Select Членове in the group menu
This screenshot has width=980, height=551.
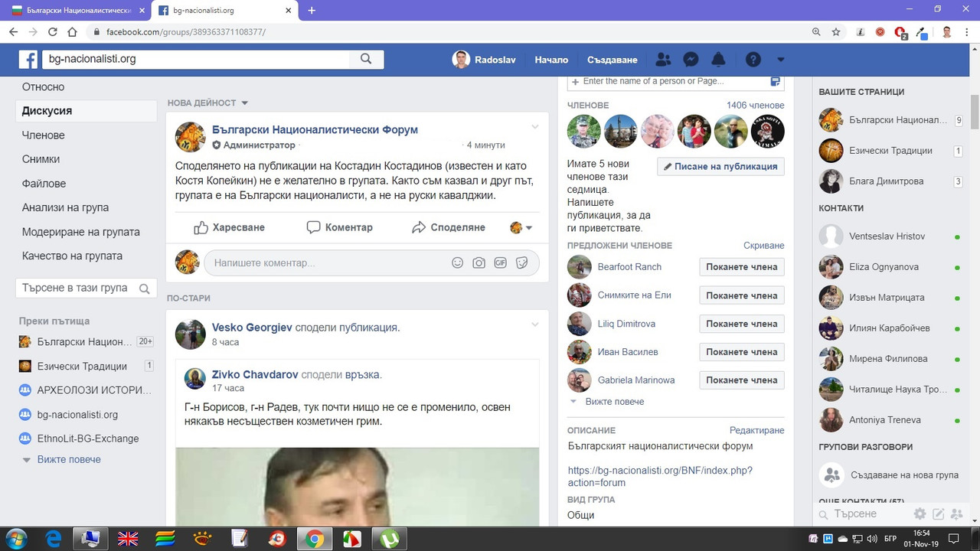coord(44,135)
